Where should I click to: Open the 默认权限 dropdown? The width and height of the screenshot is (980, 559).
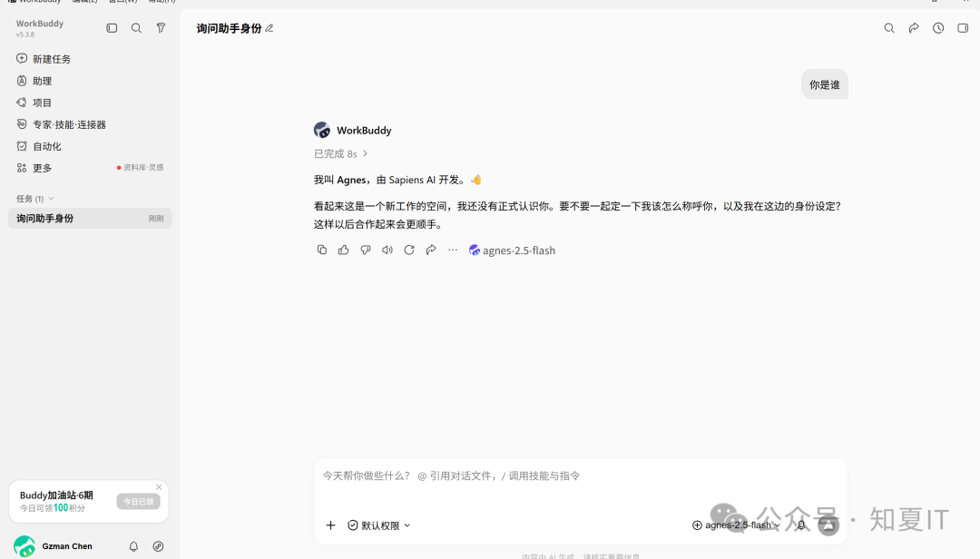point(378,525)
